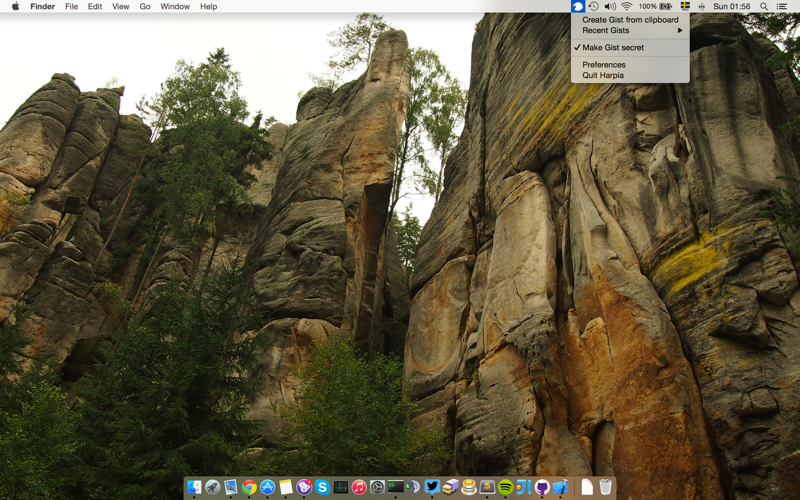800x500 pixels.
Task: Open Time Machine menu bar icon
Action: tap(593, 6)
